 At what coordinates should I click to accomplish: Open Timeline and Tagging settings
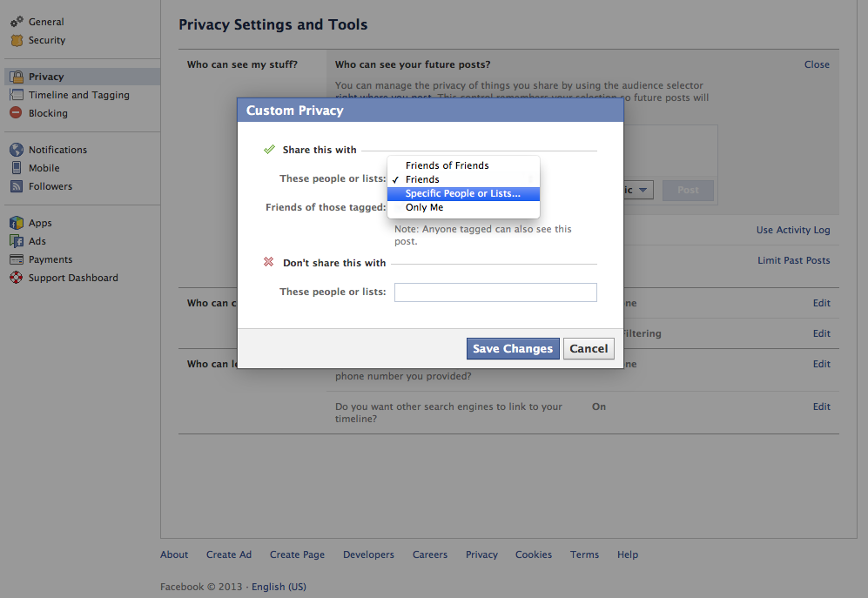pos(78,95)
